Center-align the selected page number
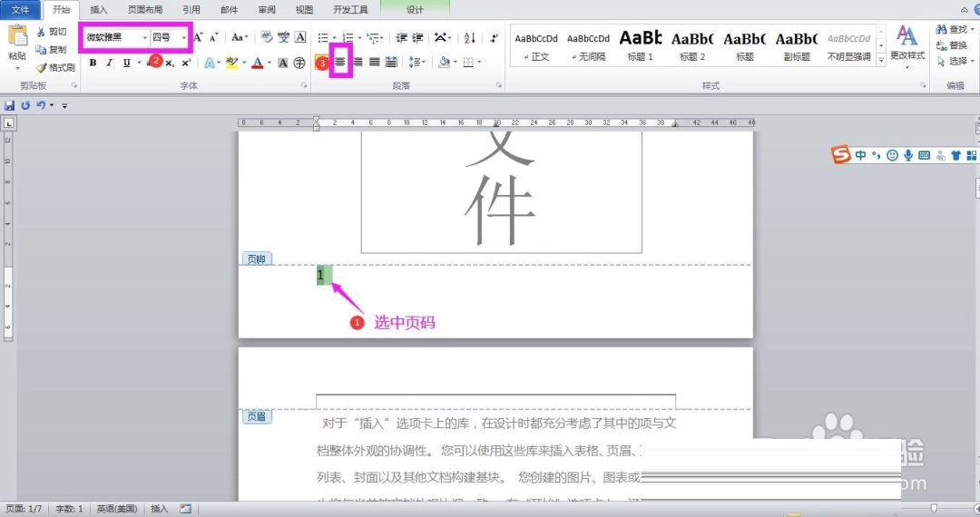Image resolution: width=980 pixels, height=517 pixels. click(340, 62)
